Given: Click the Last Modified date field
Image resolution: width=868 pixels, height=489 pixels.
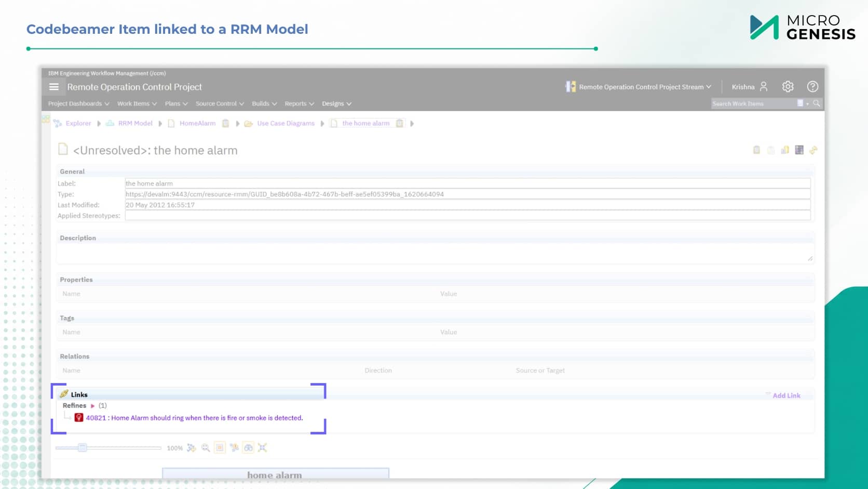Looking at the screenshot, I should [x=467, y=205].
